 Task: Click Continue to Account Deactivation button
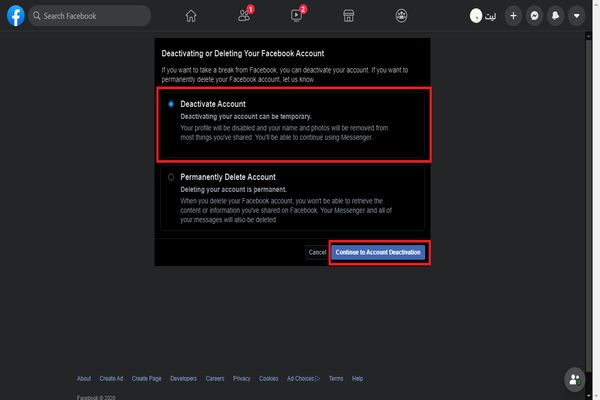pyautogui.click(x=378, y=252)
